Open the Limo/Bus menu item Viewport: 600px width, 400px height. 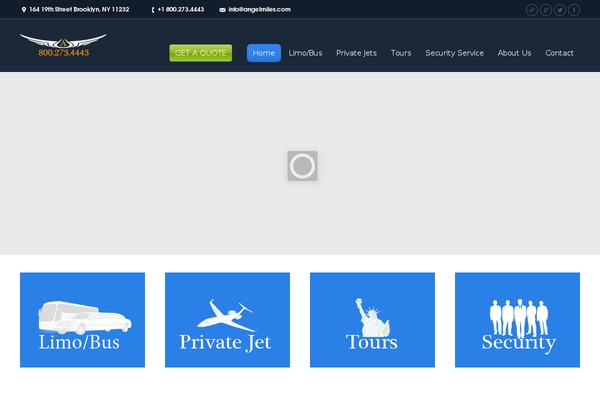tap(305, 53)
